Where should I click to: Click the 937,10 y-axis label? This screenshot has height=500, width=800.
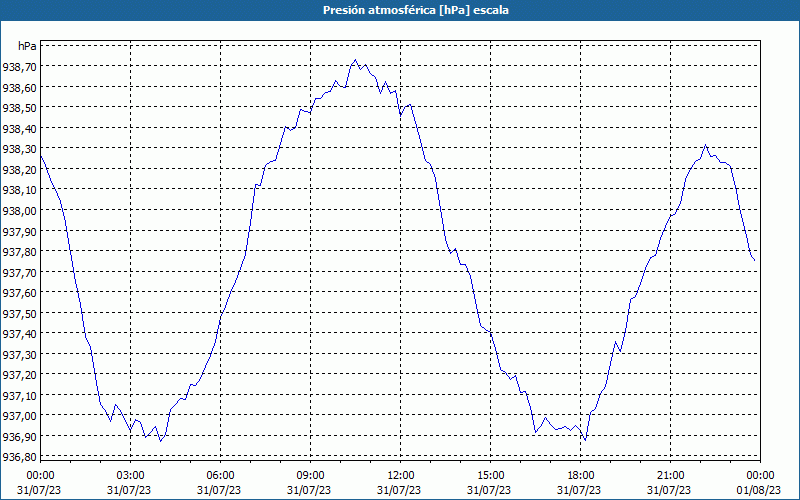click(x=19, y=396)
